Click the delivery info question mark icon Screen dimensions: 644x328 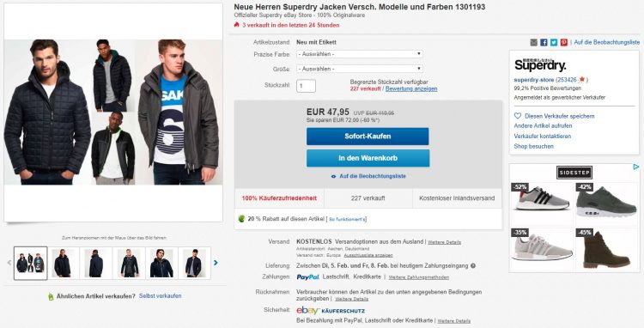point(473,266)
